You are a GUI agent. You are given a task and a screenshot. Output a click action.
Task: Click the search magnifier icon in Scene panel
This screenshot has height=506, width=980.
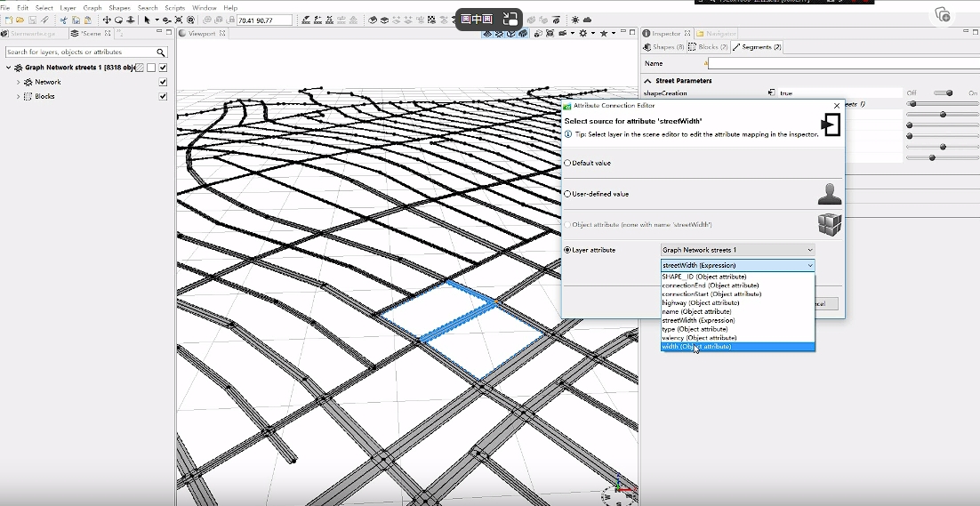[x=161, y=52]
